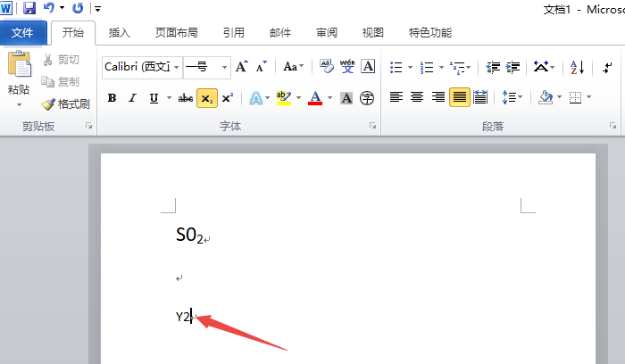Viewport: 625px width, 364px height.
Task: Click the Enclose Characters circle icon
Action: (x=367, y=98)
